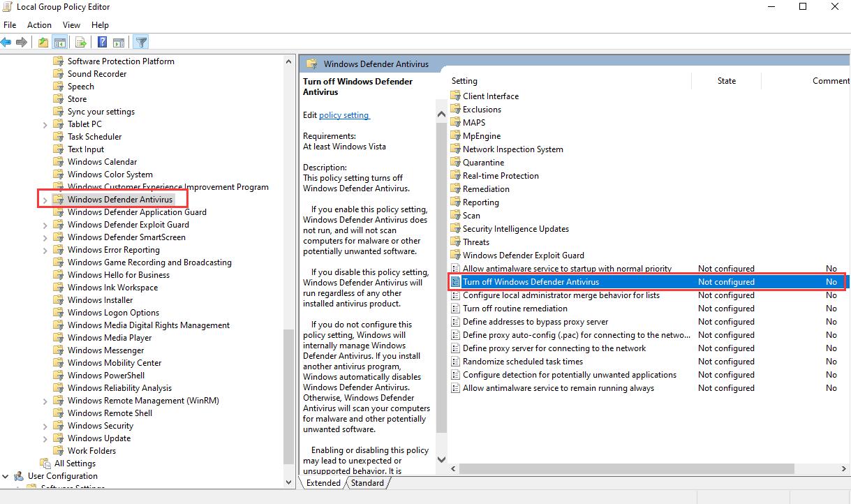Click the Filter toolbar icon
The width and height of the screenshot is (851, 504).
(x=141, y=43)
